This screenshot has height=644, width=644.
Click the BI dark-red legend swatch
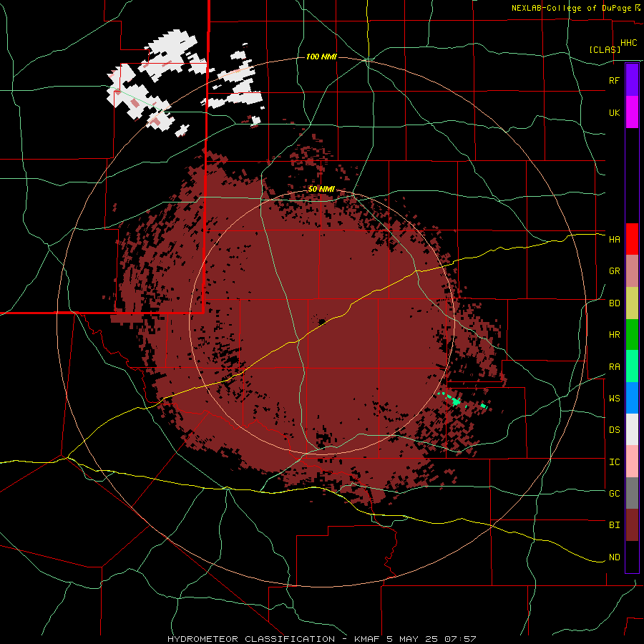coord(632,525)
